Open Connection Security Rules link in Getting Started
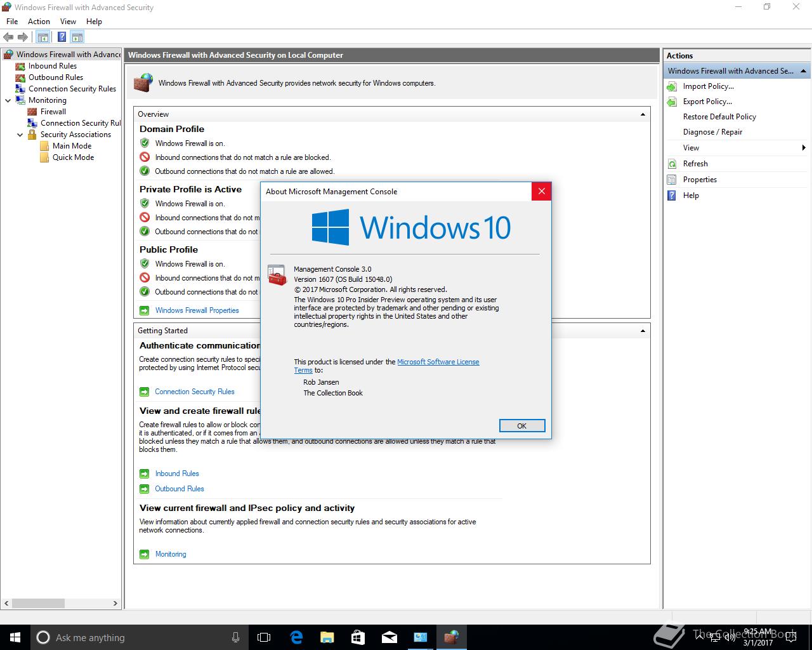This screenshot has height=650, width=812. click(195, 392)
